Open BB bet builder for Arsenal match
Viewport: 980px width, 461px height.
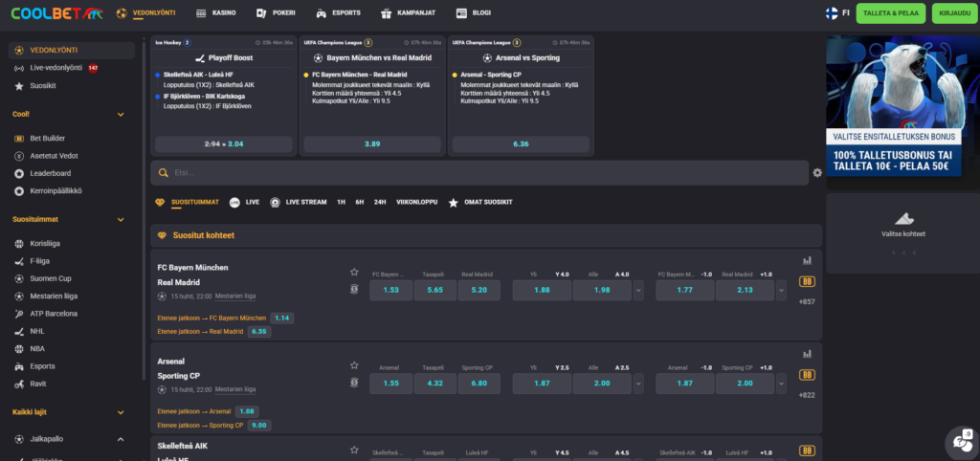coord(807,375)
